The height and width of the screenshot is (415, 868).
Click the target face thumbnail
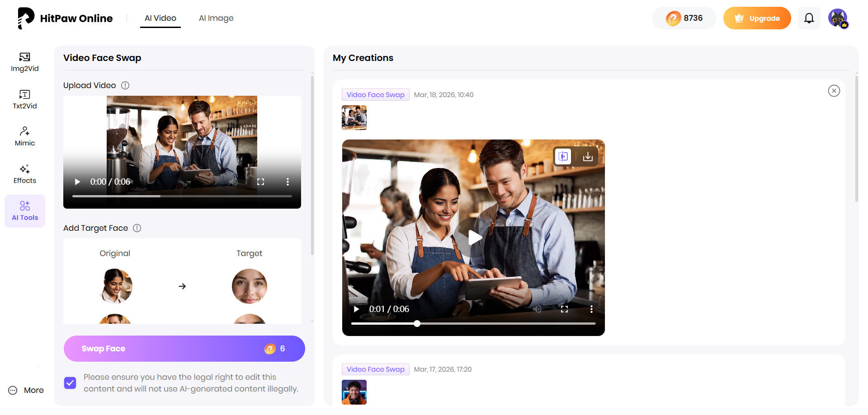250,286
